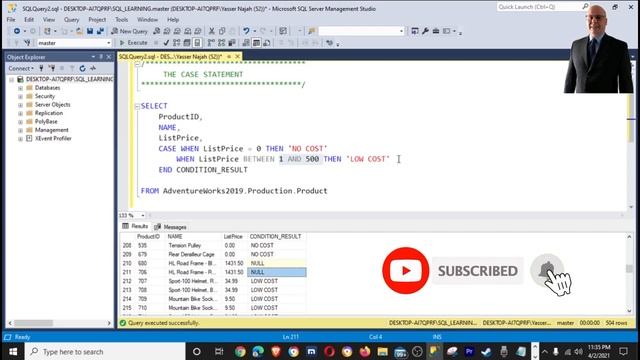Open the File menu
Viewport: 640px width, 360px height.
[11, 20]
